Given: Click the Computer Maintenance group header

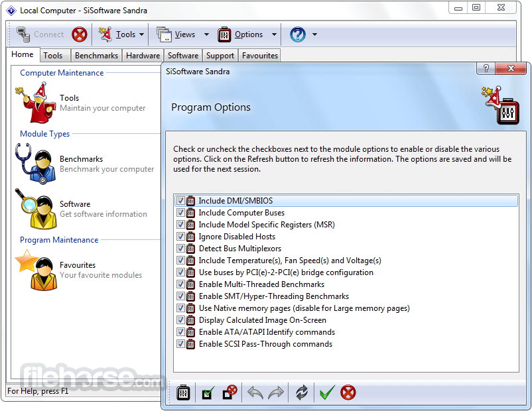Looking at the screenshot, I should pos(62,73).
